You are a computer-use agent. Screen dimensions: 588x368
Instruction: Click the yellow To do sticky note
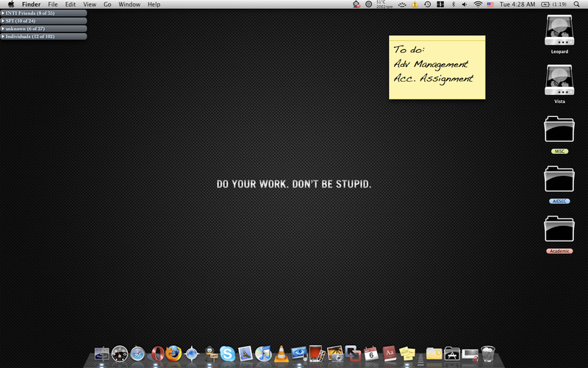437,66
